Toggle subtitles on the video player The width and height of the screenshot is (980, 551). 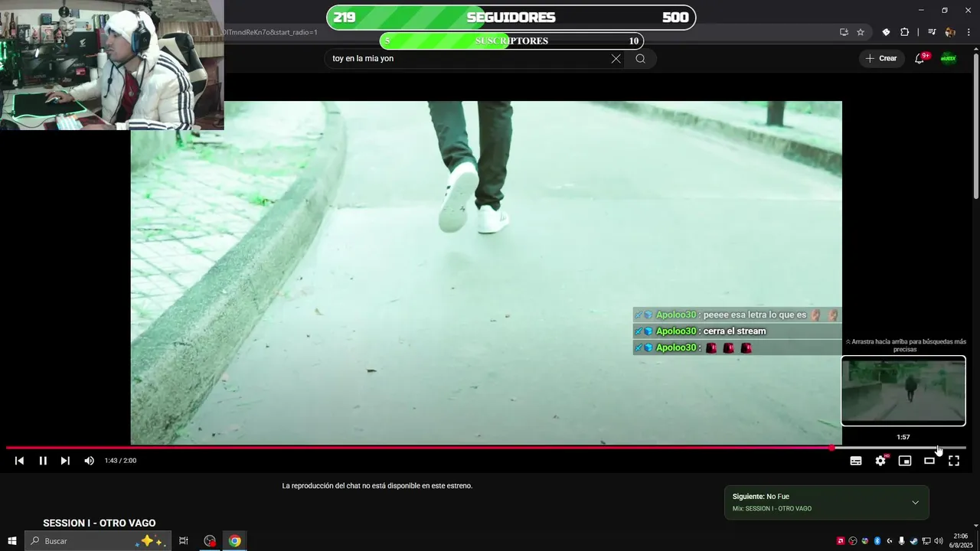(x=856, y=461)
